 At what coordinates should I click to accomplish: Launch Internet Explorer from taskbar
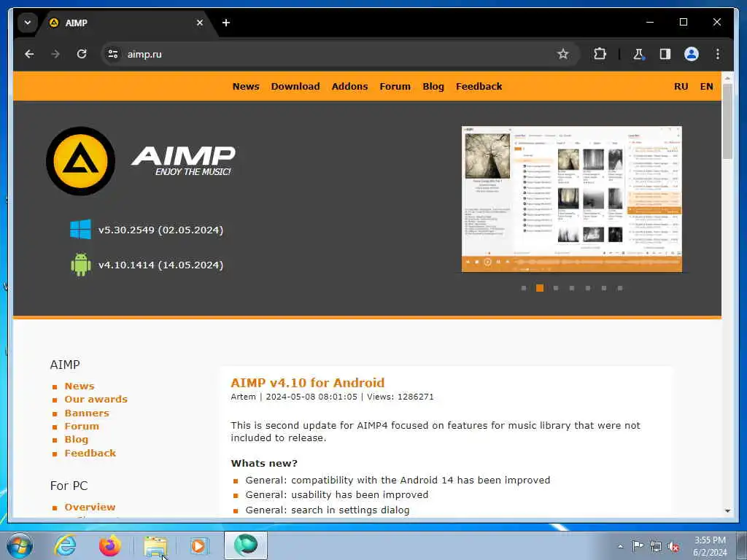[65, 545]
